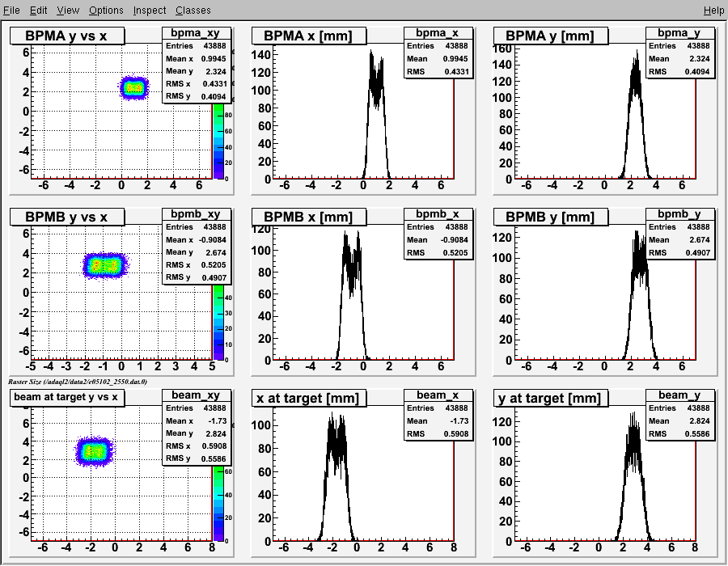Click RMS 0.4094 in bpma_y stats
The width and height of the screenshot is (728, 566).
click(679, 72)
